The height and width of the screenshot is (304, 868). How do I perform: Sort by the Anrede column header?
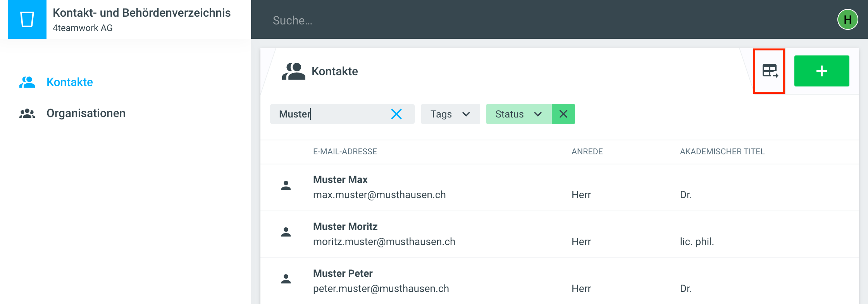pos(587,152)
